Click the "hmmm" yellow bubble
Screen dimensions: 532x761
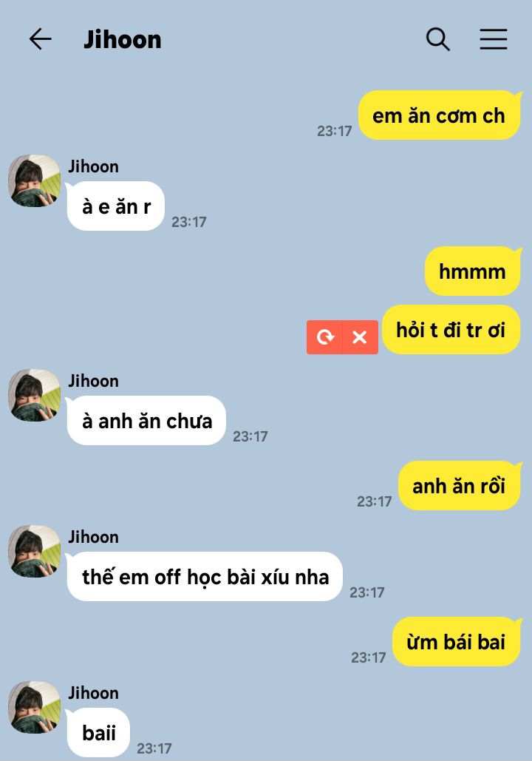[473, 271]
